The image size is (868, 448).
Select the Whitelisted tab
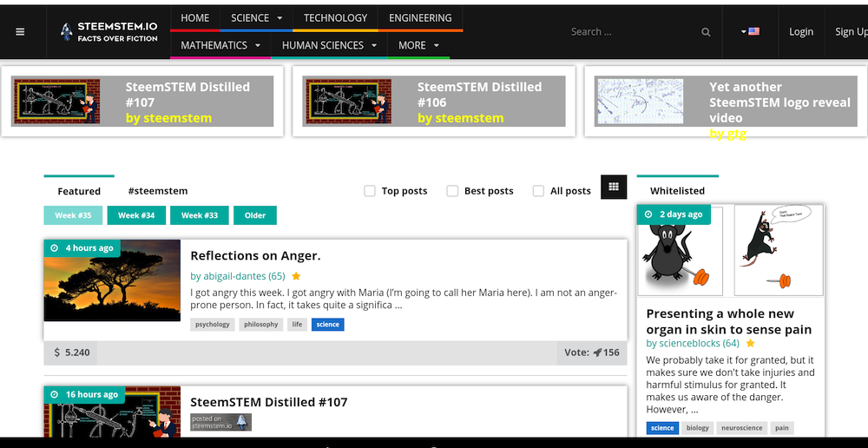click(677, 191)
